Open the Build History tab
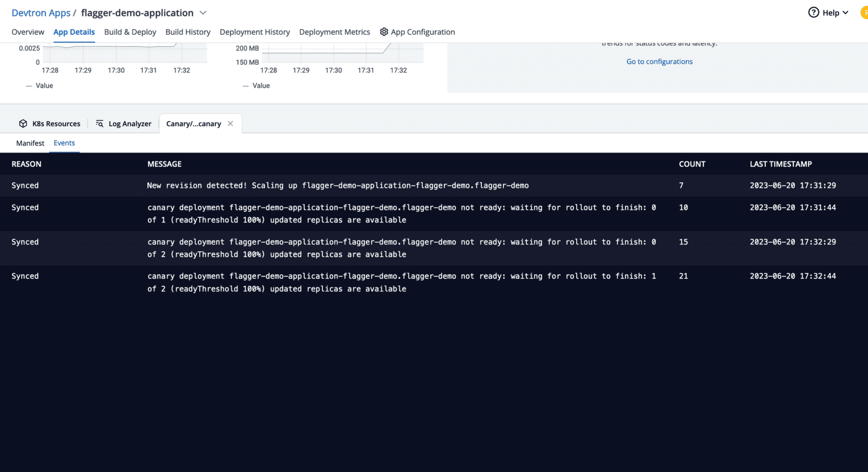Viewport: 868px width, 472px height. pyautogui.click(x=188, y=32)
